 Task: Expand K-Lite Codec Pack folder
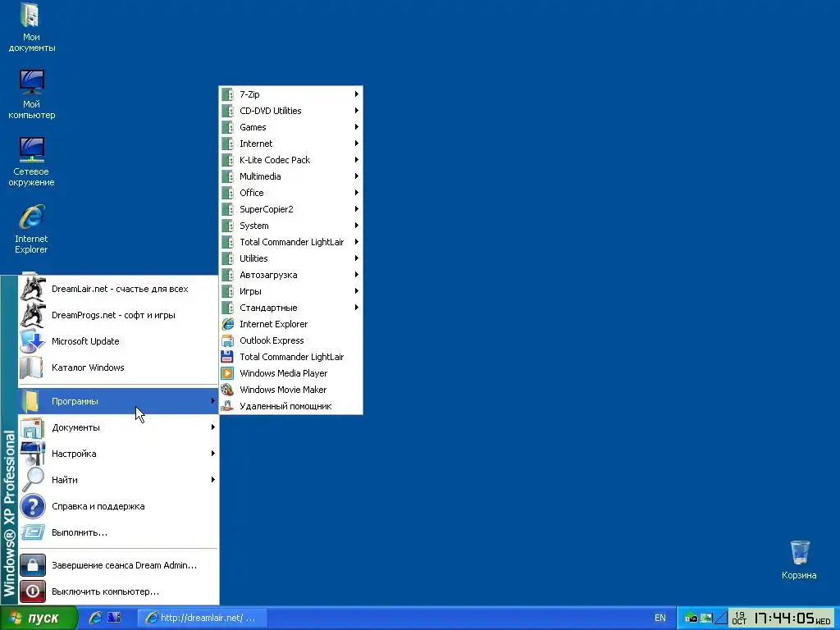point(291,160)
